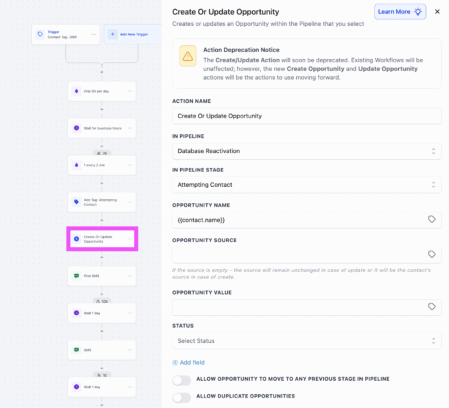Click the Wait for business hours clock icon

[x=76, y=128]
